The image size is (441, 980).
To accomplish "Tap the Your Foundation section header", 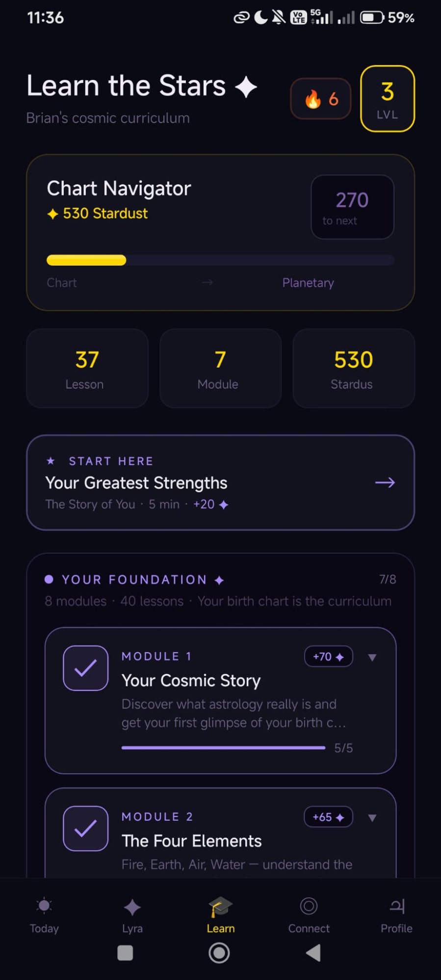I will pyautogui.click(x=134, y=580).
